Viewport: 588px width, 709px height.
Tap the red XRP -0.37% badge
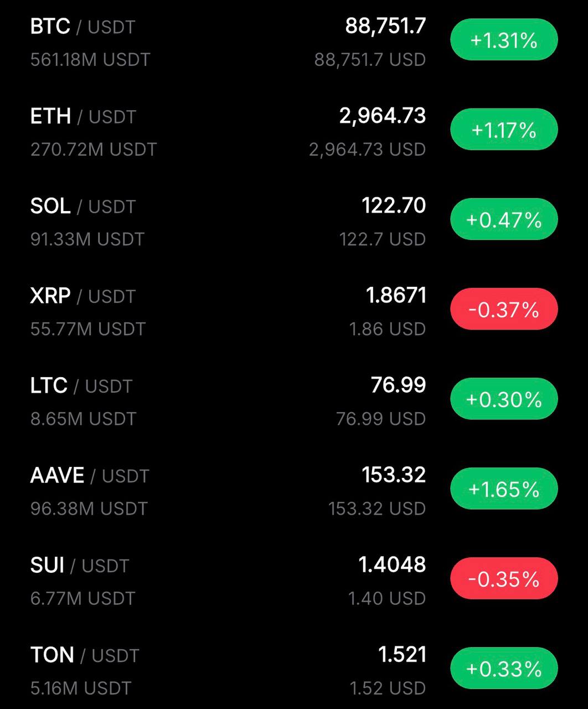tap(504, 309)
